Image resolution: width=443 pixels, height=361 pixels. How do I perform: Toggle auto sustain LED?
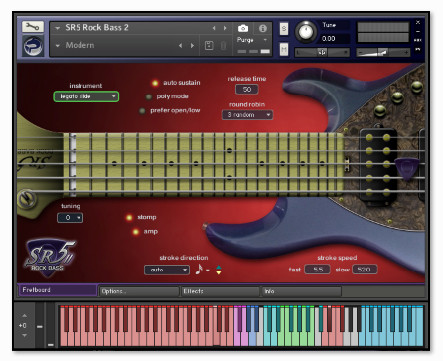[x=155, y=83]
